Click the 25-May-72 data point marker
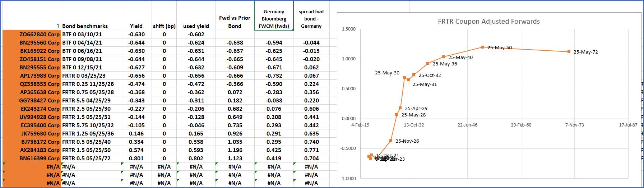 569,52
